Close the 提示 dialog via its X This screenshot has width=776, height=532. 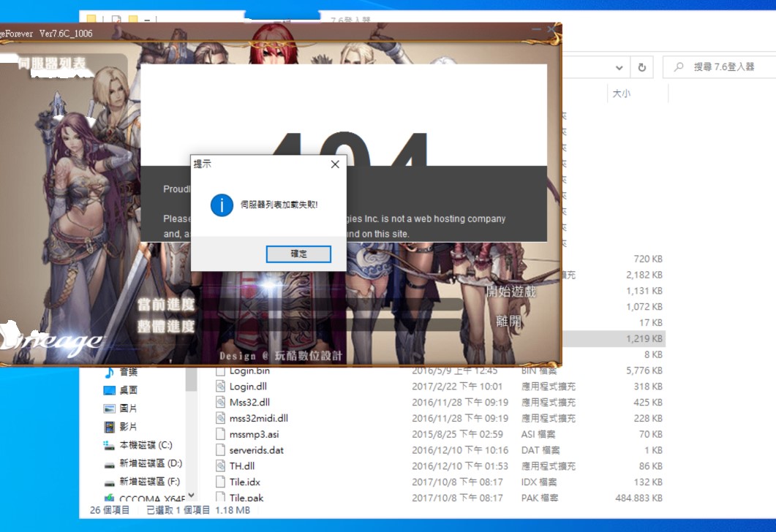point(335,164)
